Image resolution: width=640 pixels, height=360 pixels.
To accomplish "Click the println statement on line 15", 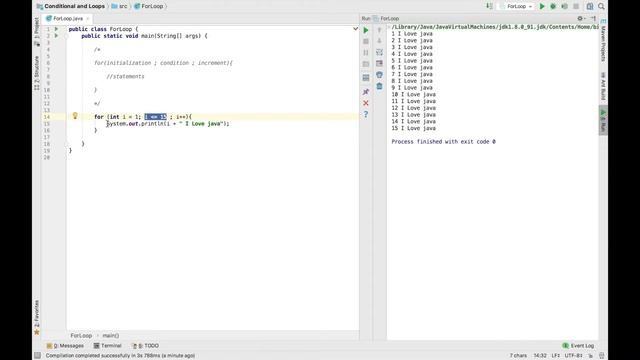I will 168,123.
